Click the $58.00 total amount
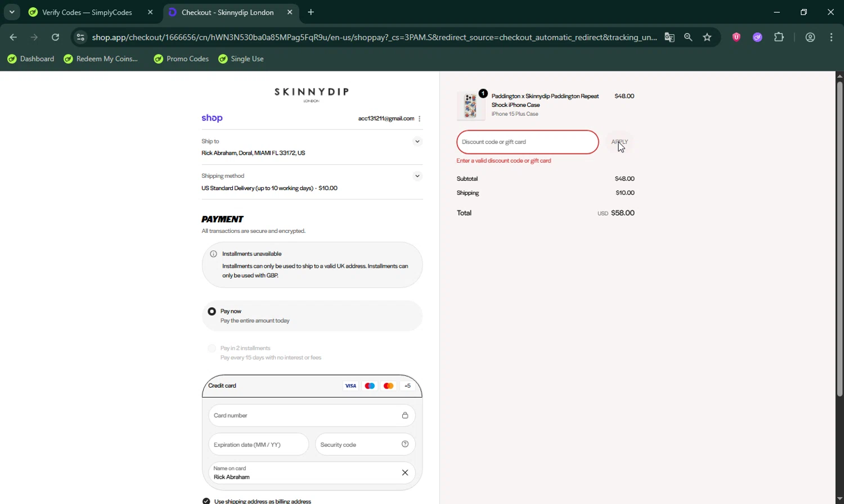Image resolution: width=844 pixels, height=504 pixels. 622,213
